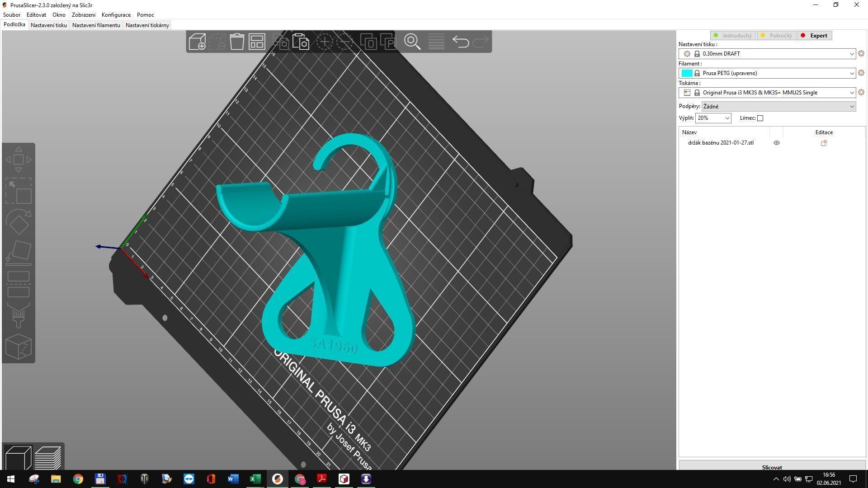Viewport: 868px width, 488px height.
Task: Select the Rotate tool in left toolbar
Action: [19, 222]
